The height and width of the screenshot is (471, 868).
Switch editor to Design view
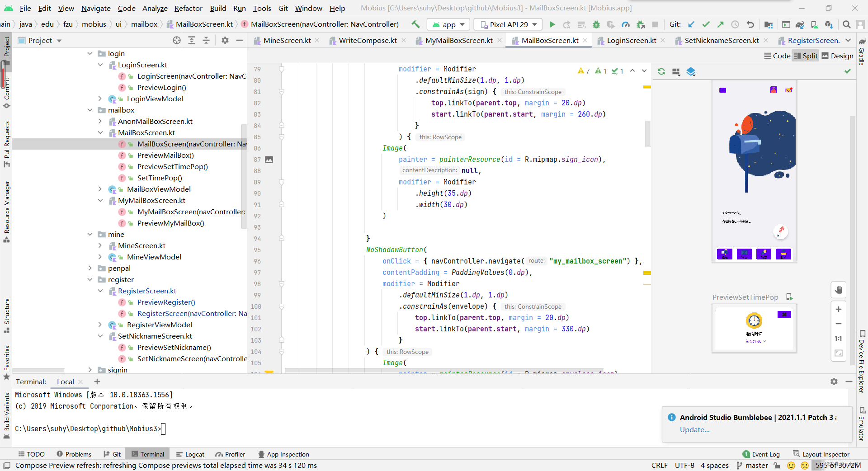coord(837,56)
